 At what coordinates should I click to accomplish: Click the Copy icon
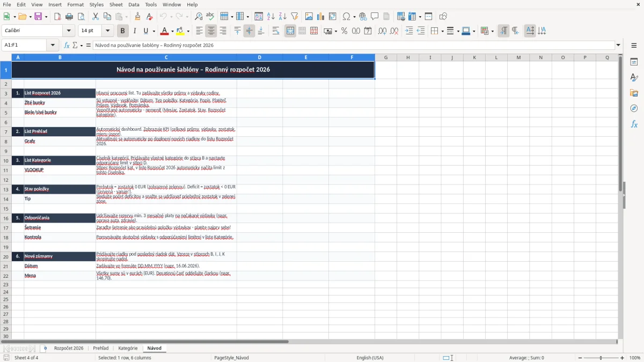(x=107, y=17)
